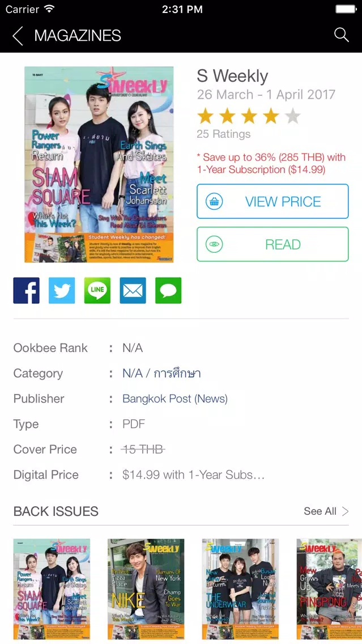This screenshot has width=362, height=644.
Task: Share through the LINE app icon
Action: pos(97,290)
